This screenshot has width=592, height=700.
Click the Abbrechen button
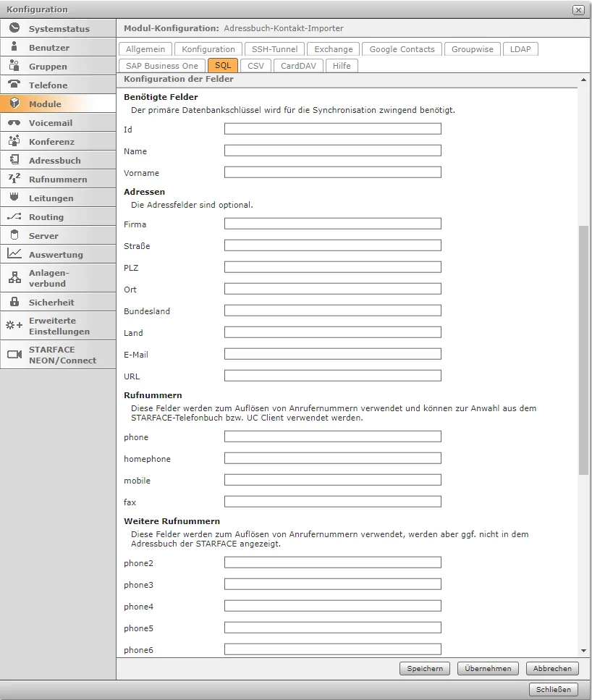pos(552,669)
